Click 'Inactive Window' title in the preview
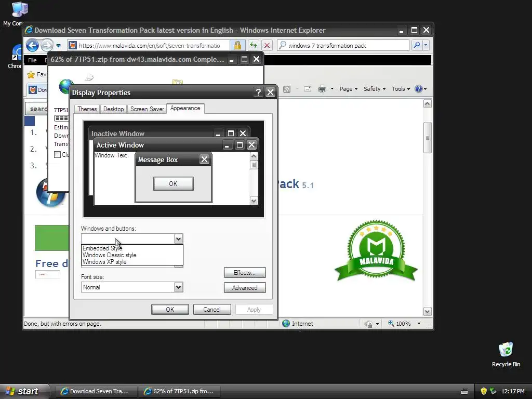This screenshot has height=399, width=532. [118, 134]
